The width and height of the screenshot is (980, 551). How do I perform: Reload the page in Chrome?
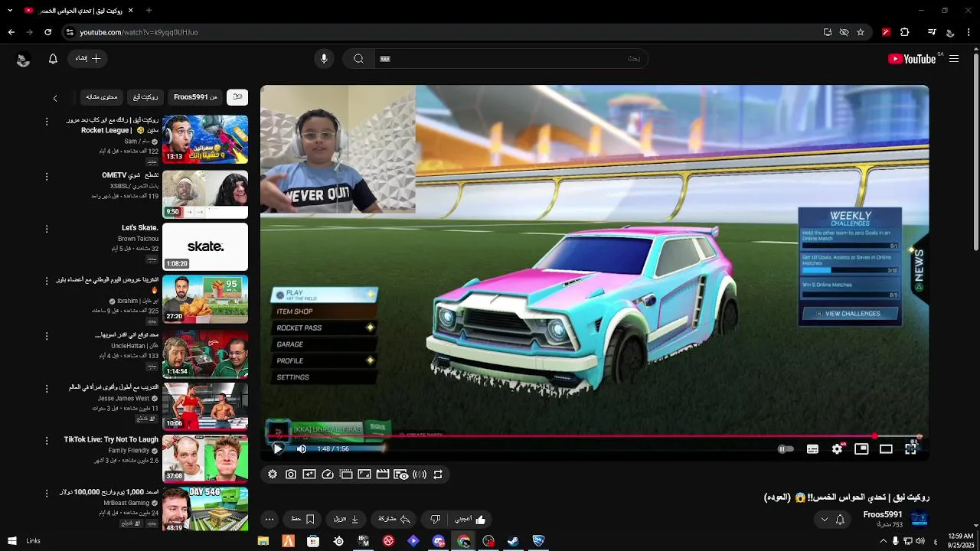coord(47,32)
